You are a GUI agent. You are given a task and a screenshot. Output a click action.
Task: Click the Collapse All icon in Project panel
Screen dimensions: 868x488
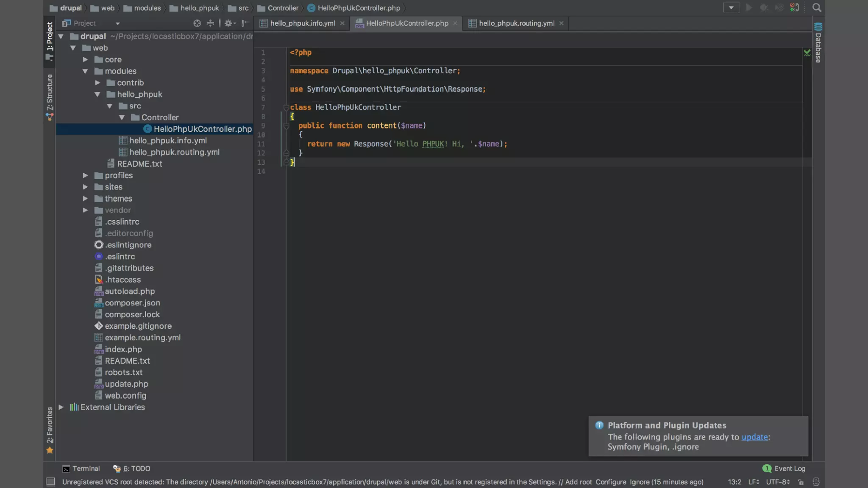pyautogui.click(x=210, y=23)
